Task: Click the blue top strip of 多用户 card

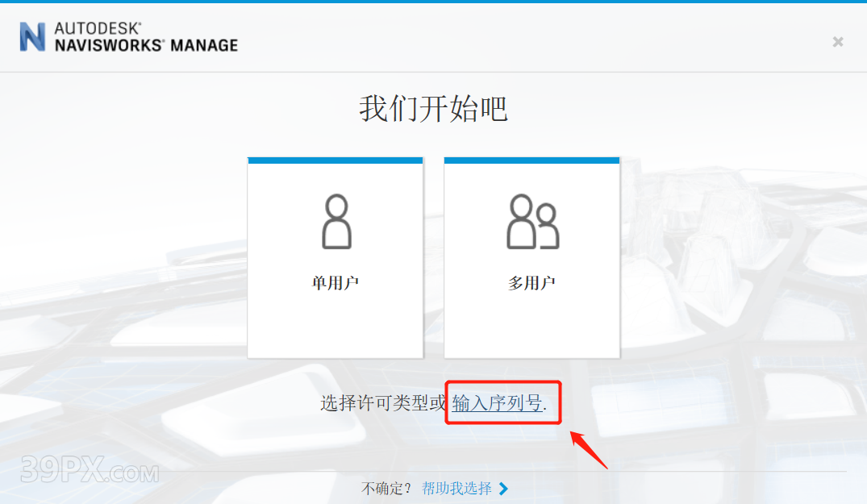Action: 532,160
